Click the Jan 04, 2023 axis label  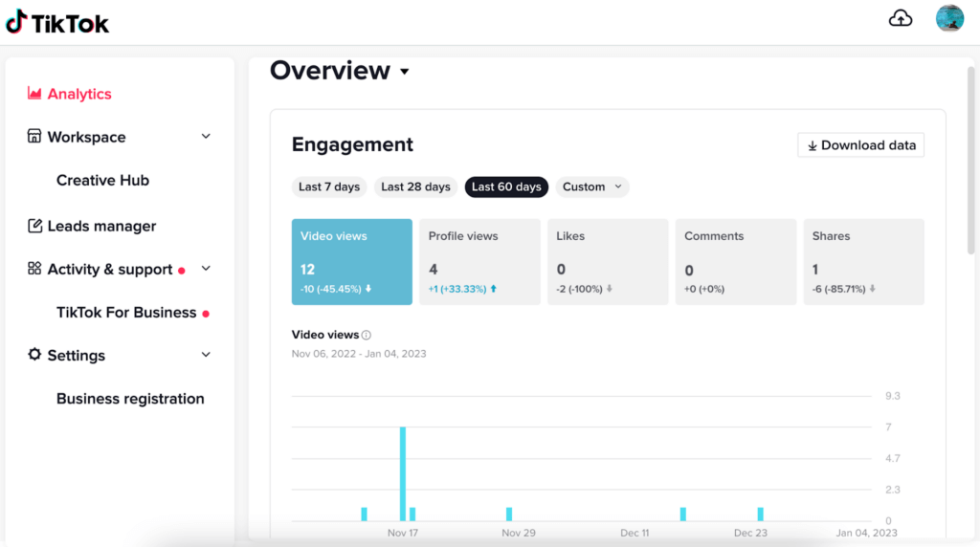pos(866,533)
